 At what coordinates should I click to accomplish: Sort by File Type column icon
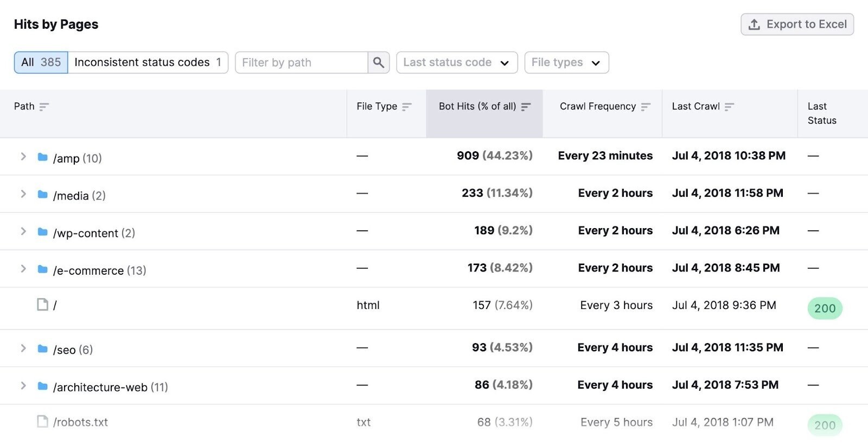pos(407,107)
